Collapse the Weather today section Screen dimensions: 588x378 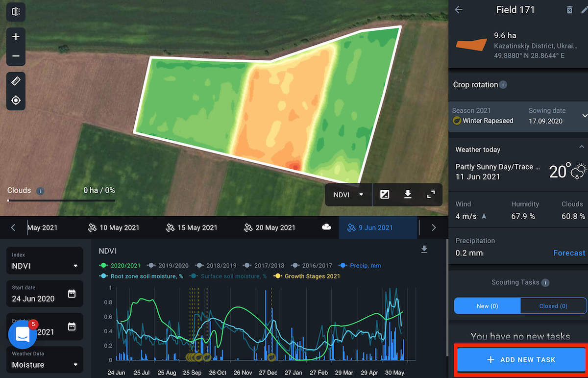click(x=582, y=146)
